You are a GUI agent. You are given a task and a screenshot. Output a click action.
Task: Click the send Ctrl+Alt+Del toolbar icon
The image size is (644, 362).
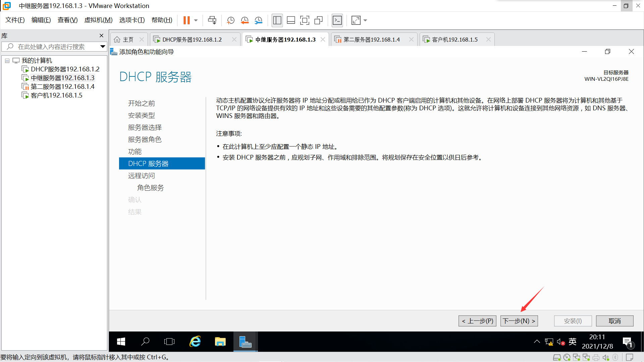(x=212, y=20)
